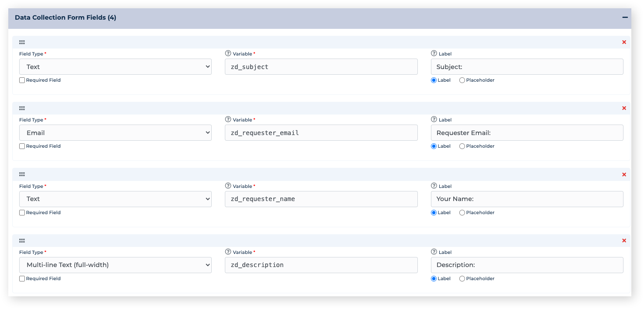This screenshot has height=309, width=644.
Task: Click the zd_requester_name variable input
Action: pos(321,199)
